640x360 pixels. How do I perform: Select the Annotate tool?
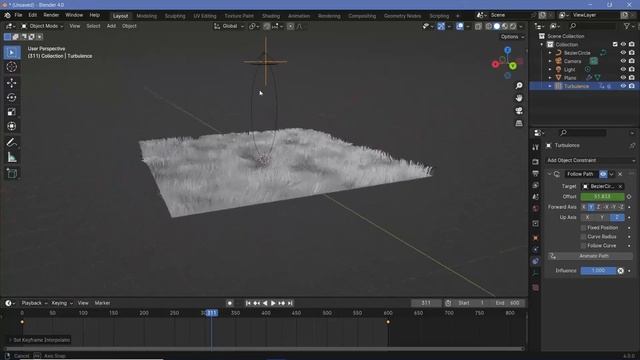tap(12, 142)
